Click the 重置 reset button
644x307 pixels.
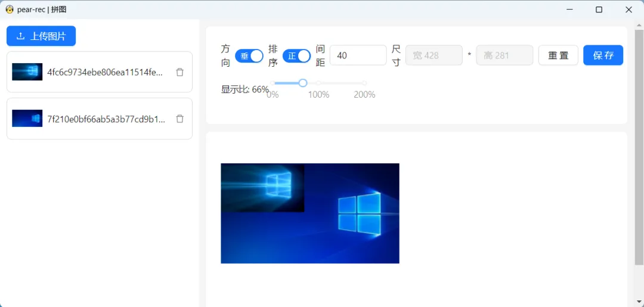[x=558, y=55]
